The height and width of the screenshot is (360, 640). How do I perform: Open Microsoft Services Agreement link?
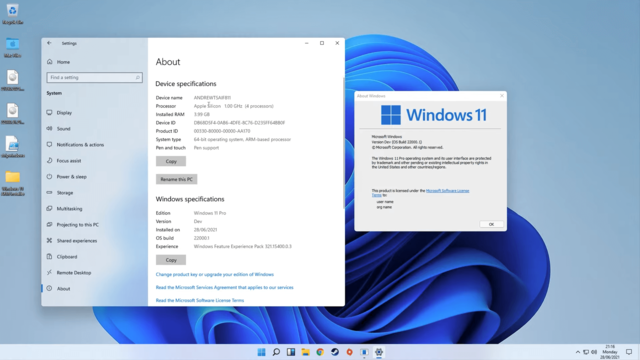[224, 287]
